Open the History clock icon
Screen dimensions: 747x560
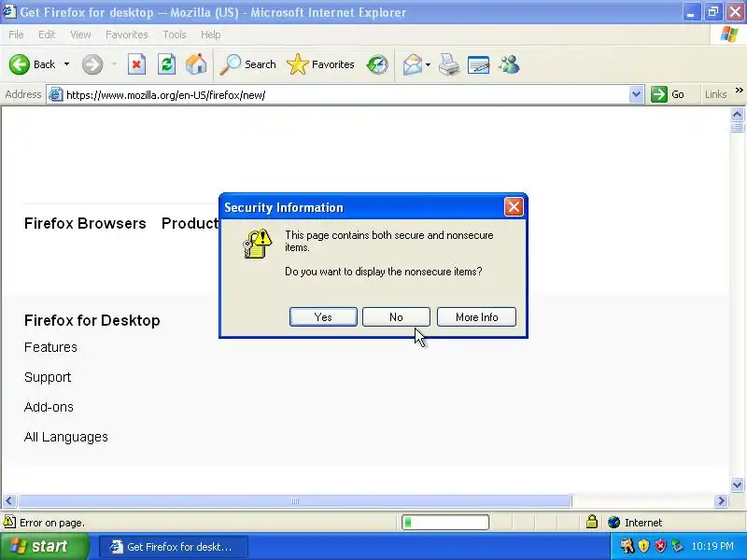[377, 64]
